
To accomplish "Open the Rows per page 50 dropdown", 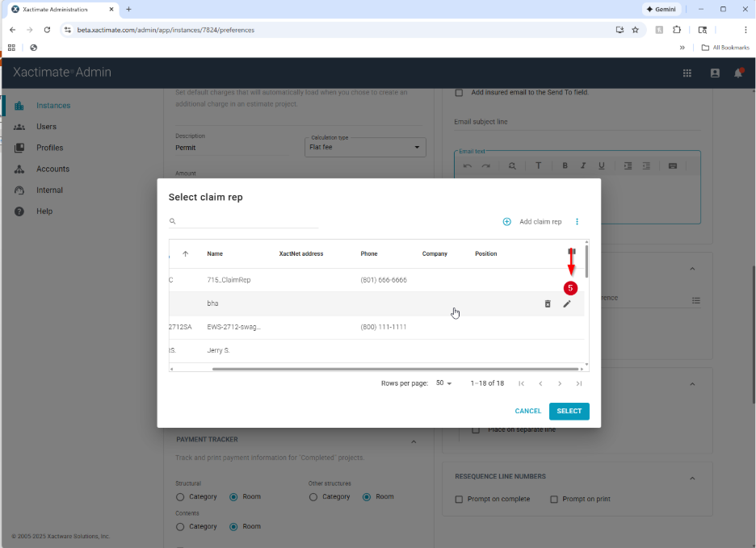I will [443, 383].
